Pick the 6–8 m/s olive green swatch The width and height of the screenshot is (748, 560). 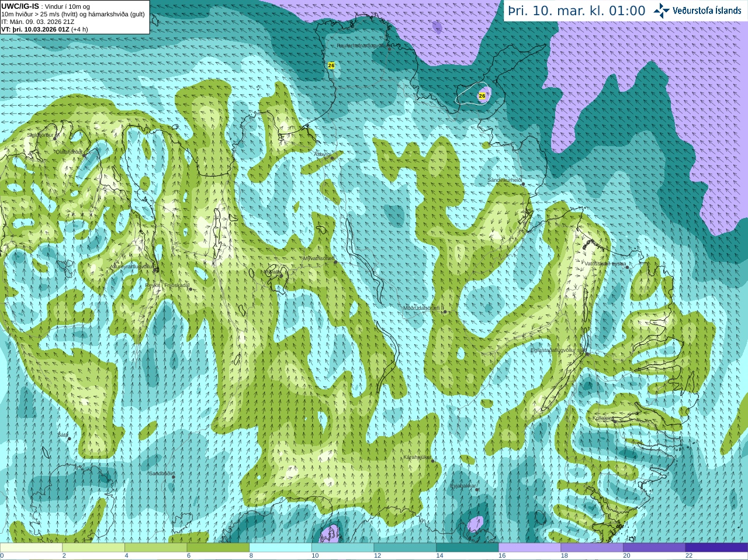[218, 548]
